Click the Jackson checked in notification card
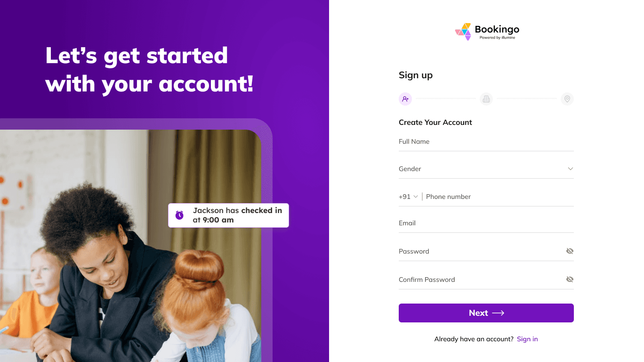 228,215
